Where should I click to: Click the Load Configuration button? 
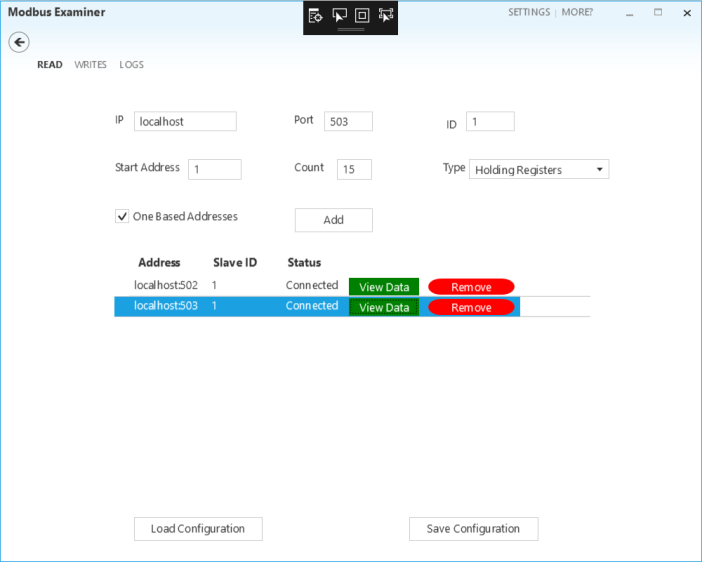[x=198, y=529]
